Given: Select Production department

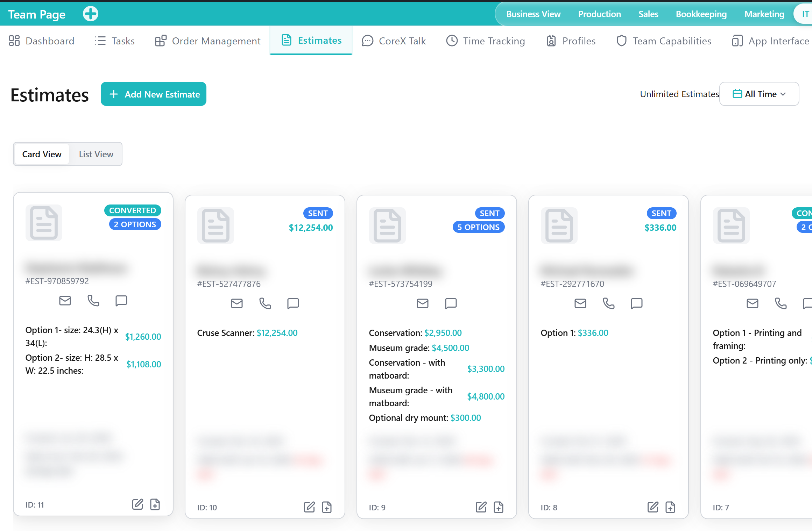Looking at the screenshot, I should tap(599, 14).
